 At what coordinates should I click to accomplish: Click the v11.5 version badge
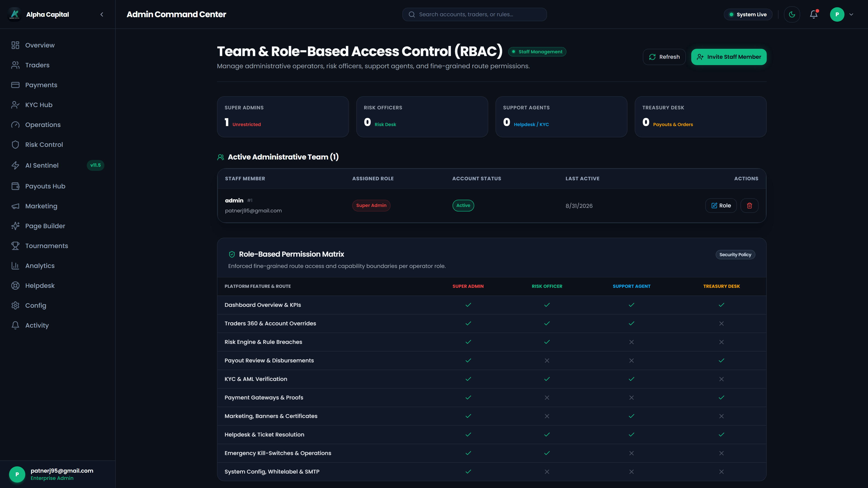[x=95, y=165]
